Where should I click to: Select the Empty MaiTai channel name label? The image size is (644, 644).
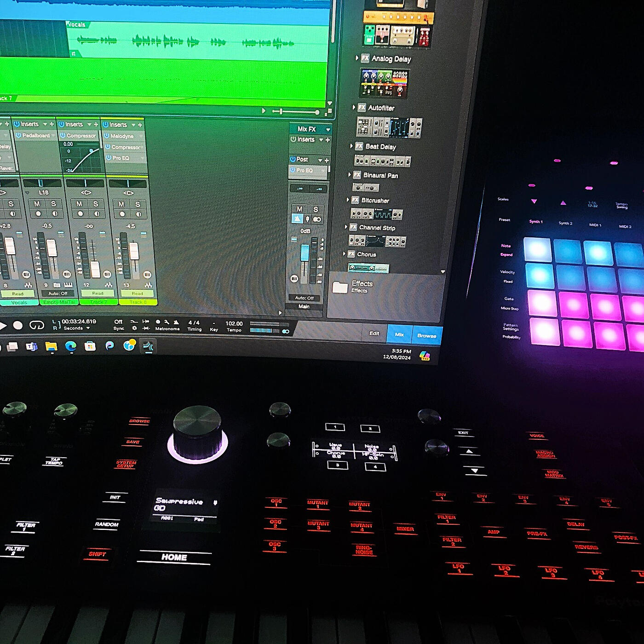click(59, 302)
